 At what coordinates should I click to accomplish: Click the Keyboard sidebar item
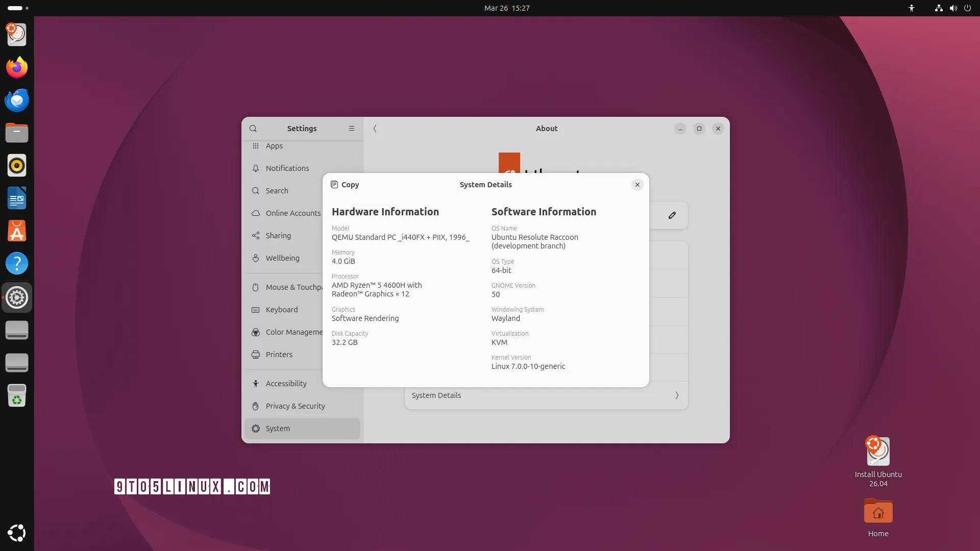pyautogui.click(x=281, y=310)
